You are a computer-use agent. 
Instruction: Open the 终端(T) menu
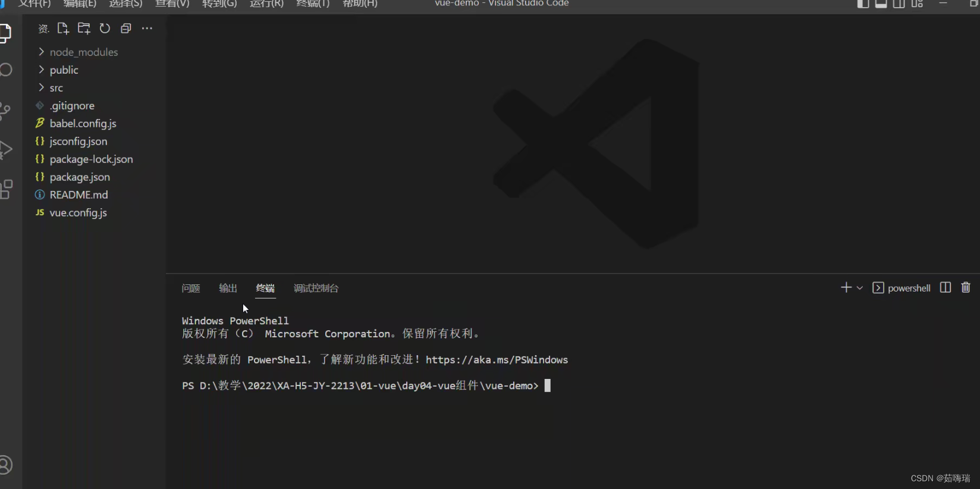[313, 4]
